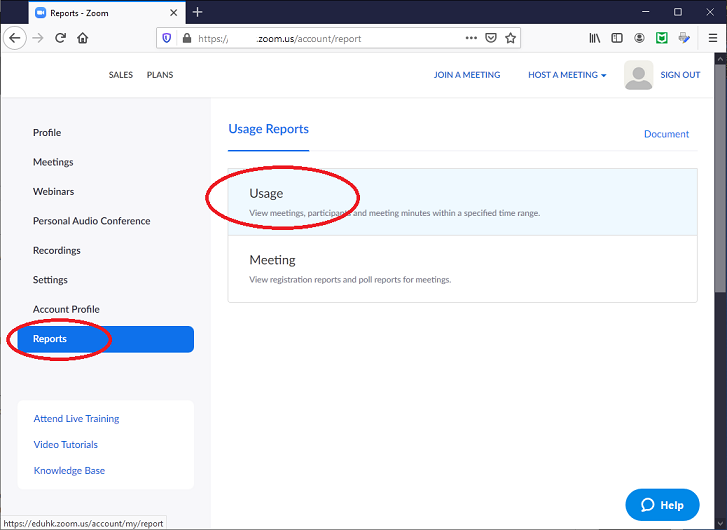Viewport: 727px width, 530px height.
Task: Click SIGN OUT
Action: coord(680,75)
